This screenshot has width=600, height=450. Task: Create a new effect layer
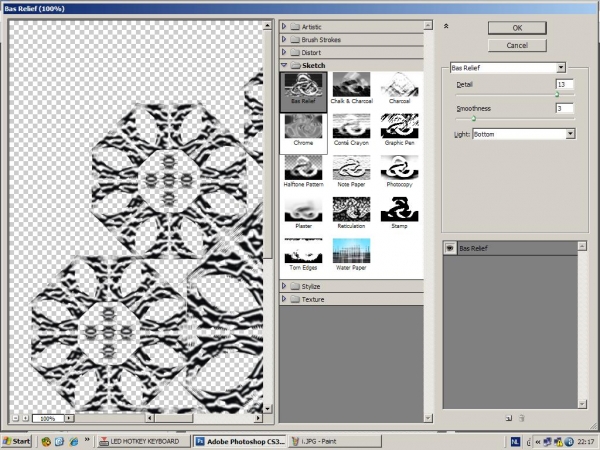point(509,418)
